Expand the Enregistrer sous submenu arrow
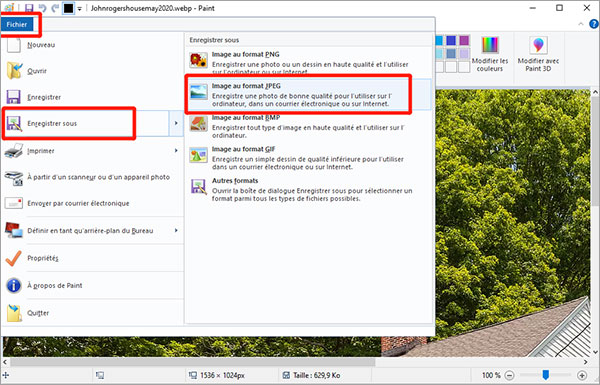This screenshot has height=385, width=600. (x=176, y=123)
